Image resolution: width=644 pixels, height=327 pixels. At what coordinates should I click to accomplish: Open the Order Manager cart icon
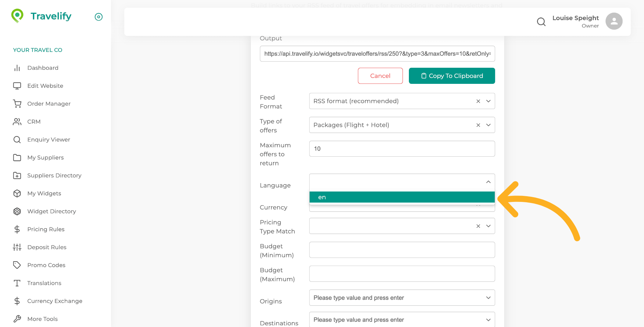click(x=17, y=104)
